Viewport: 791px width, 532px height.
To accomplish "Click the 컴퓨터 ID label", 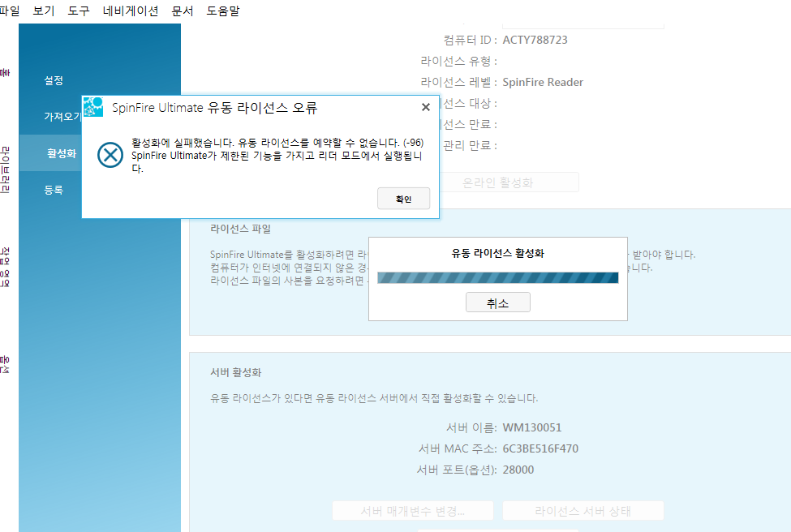I will 471,40.
